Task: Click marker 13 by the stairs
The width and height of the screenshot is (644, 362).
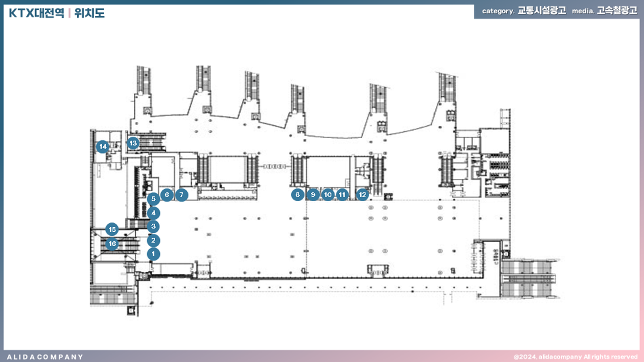Action: pos(133,144)
